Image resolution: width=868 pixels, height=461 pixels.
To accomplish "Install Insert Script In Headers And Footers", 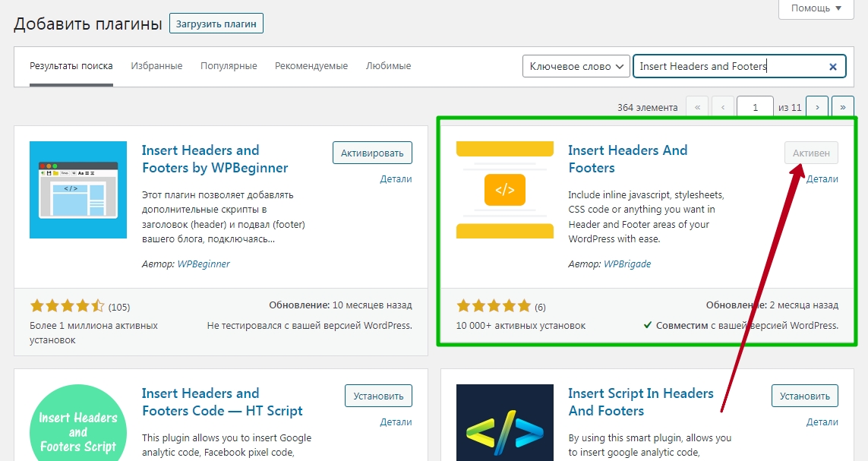I will coord(804,396).
